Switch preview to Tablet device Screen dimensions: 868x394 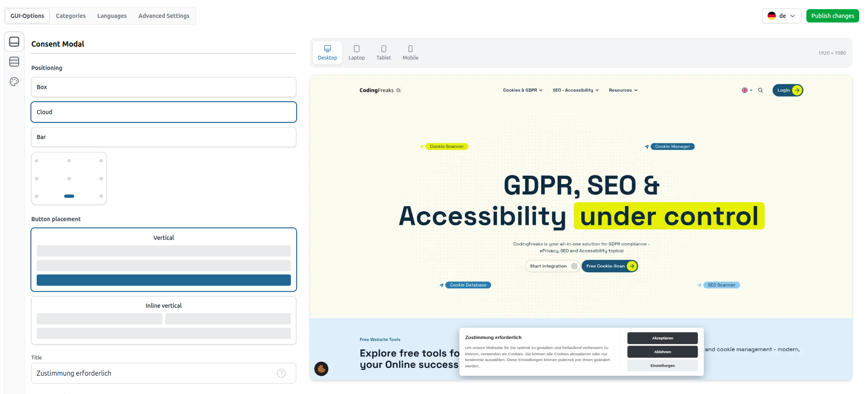point(383,53)
